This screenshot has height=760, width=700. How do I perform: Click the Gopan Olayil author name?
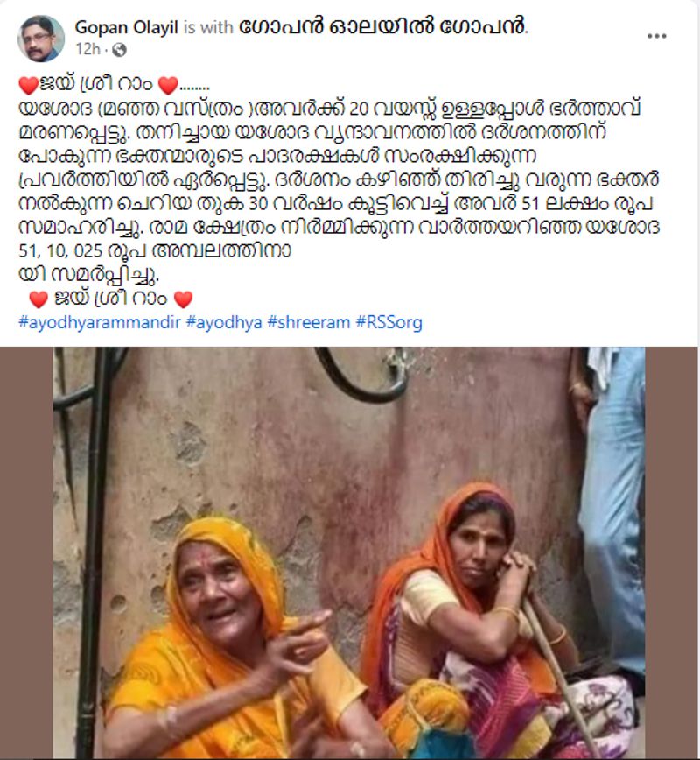click(126, 27)
